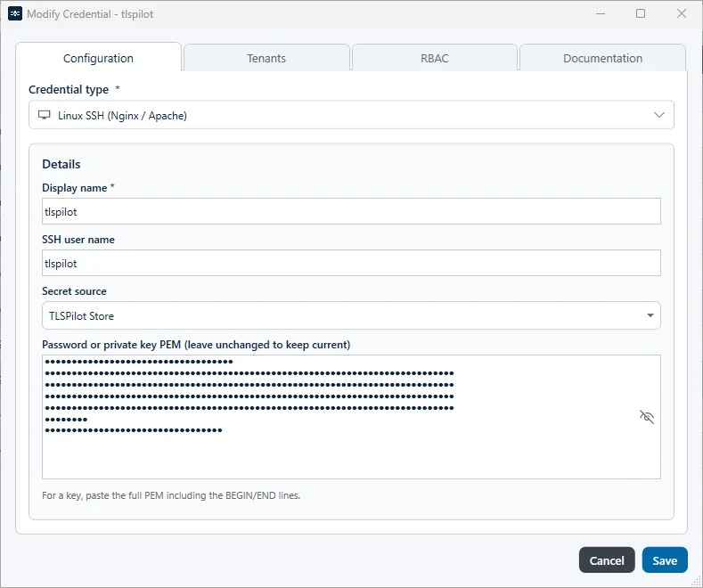
Task: Click the 'Secret source' label
Action: (x=74, y=291)
